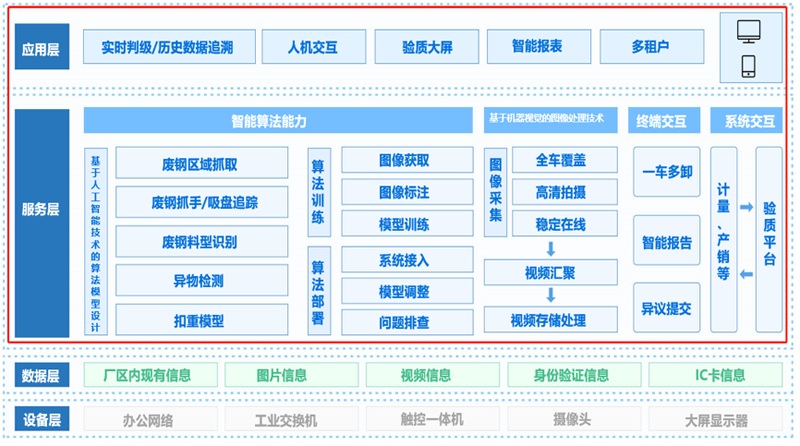Click the right-pointing arrow toward 验质平台
800x446 pixels.
pos(746,207)
